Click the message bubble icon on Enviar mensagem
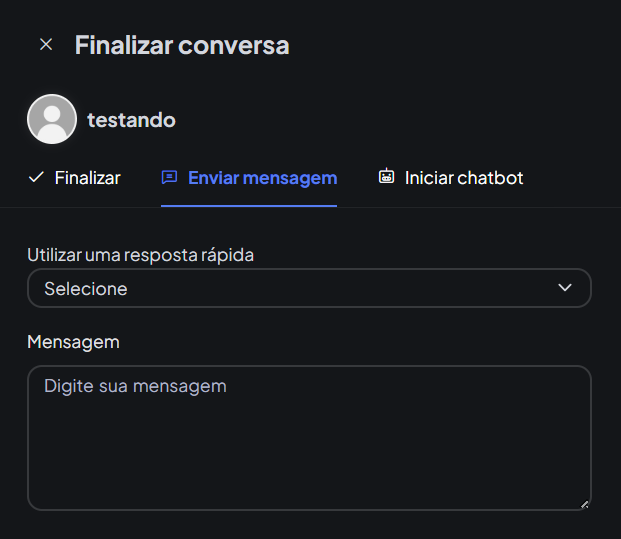Screen dimensions: 621x539 pyautogui.click(x=169, y=178)
